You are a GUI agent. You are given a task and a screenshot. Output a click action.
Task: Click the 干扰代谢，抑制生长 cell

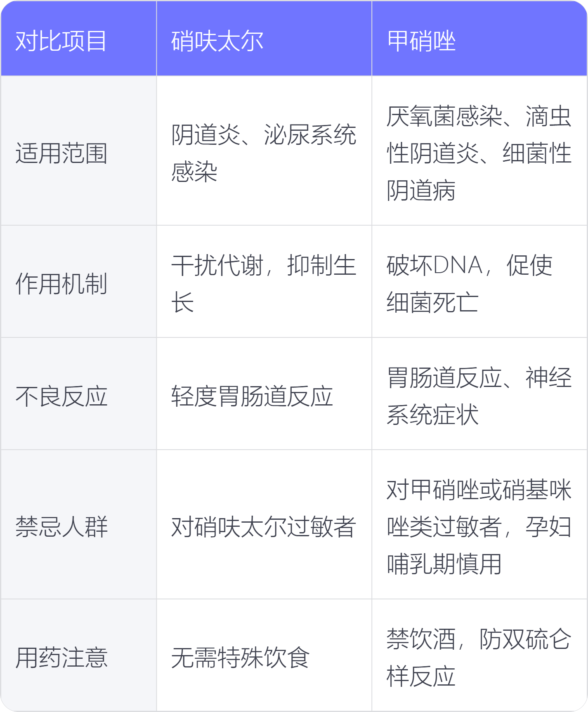coord(264,282)
